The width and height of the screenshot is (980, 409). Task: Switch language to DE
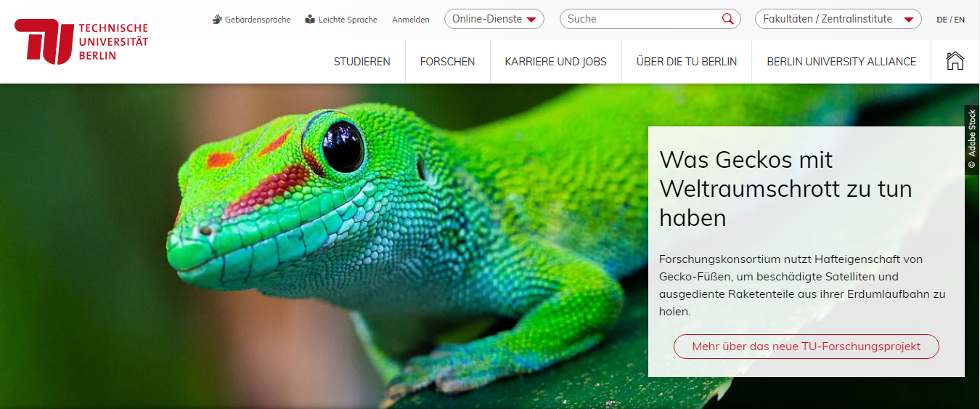(x=942, y=20)
